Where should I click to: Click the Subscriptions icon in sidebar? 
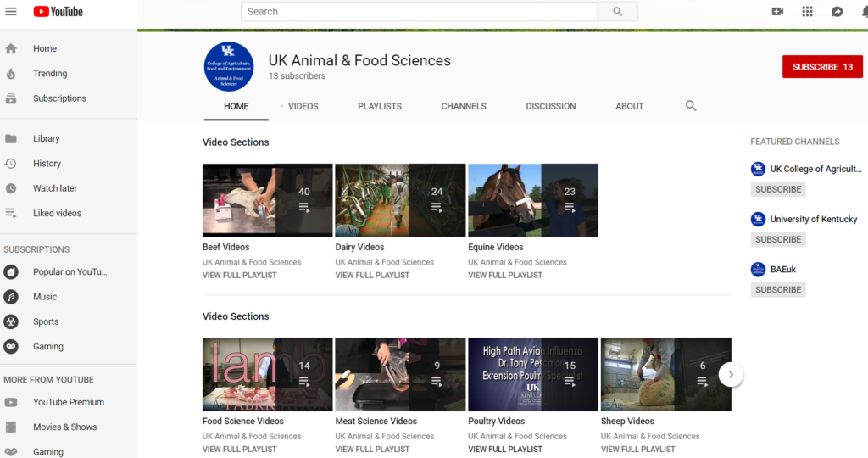click(x=11, y=98)
